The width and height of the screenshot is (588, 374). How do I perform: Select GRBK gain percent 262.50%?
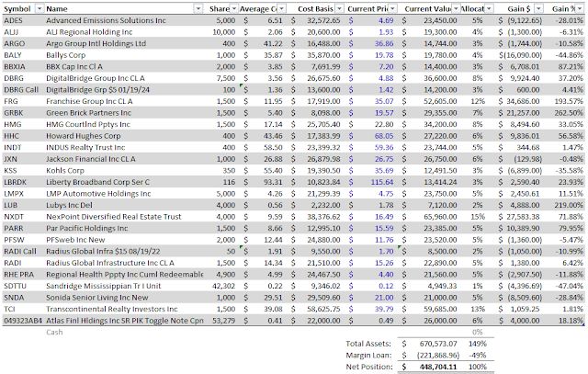[569, 113]
